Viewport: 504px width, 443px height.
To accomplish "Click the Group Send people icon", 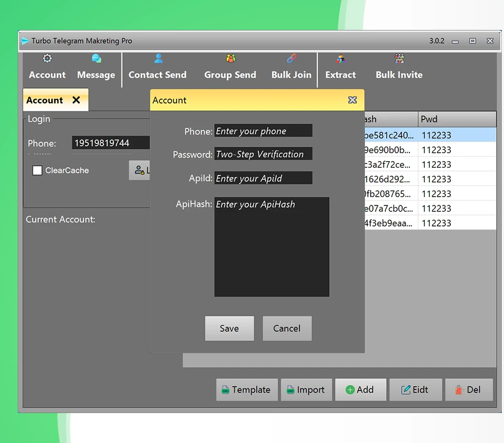I will click(231, 58).
